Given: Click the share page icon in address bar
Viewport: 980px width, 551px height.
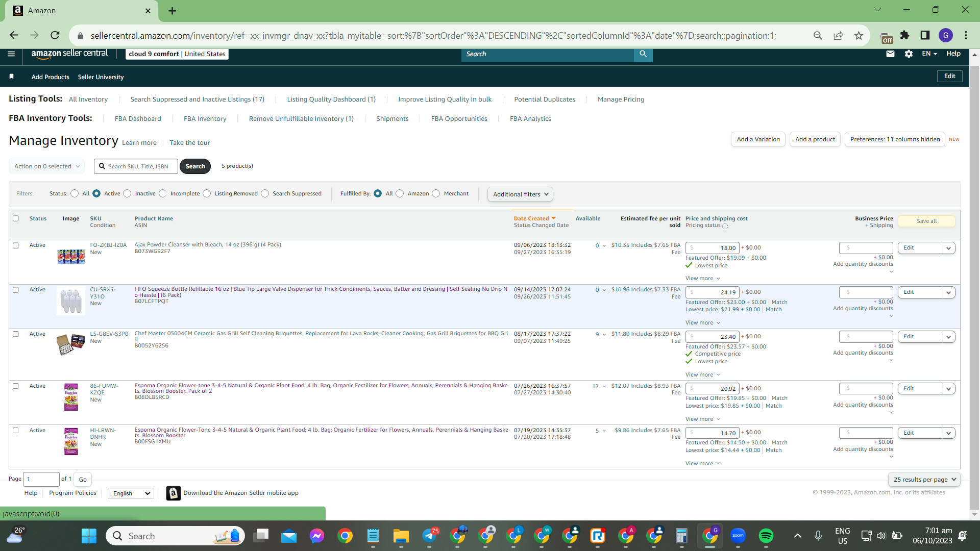Looking at the screenshot, I should [x=838, y=35].
